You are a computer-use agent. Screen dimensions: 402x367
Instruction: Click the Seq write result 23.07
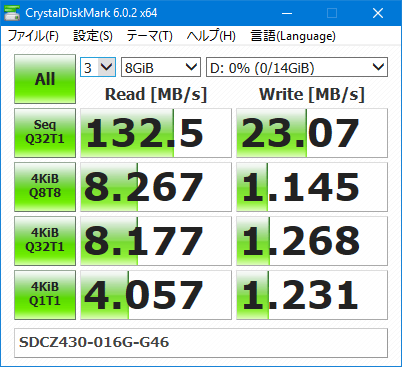click(x=312, y=133)
